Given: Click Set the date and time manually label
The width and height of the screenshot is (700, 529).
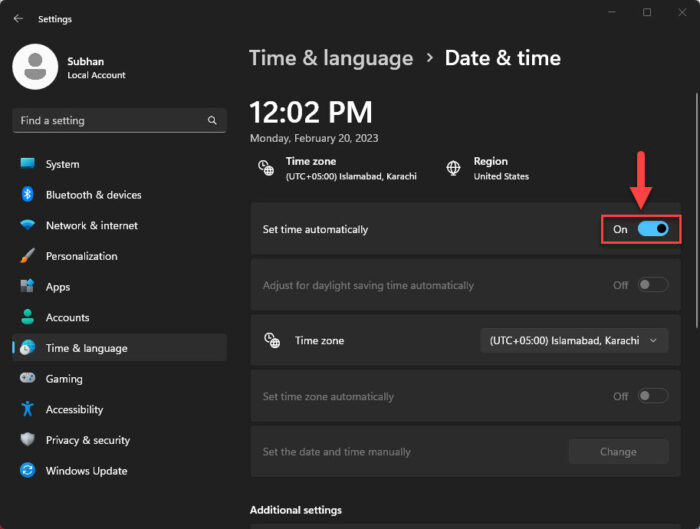Looking at the screenshot, I should click(x=337, y=452).
